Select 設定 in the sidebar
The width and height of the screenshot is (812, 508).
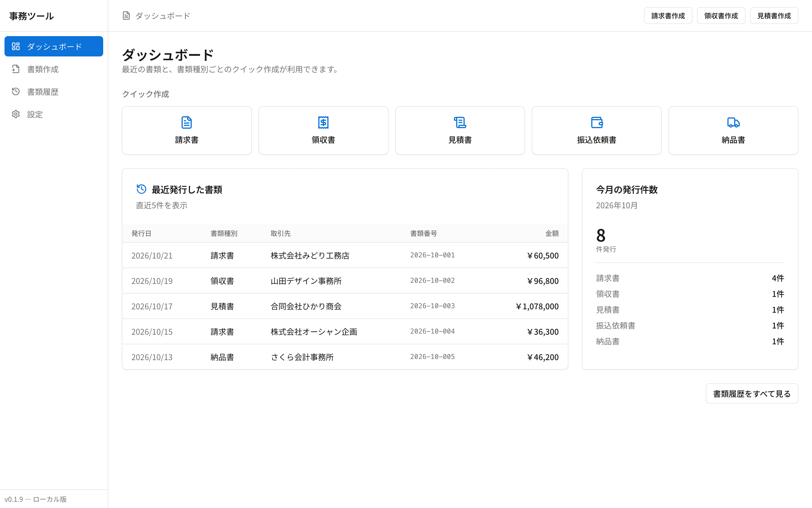54,114
